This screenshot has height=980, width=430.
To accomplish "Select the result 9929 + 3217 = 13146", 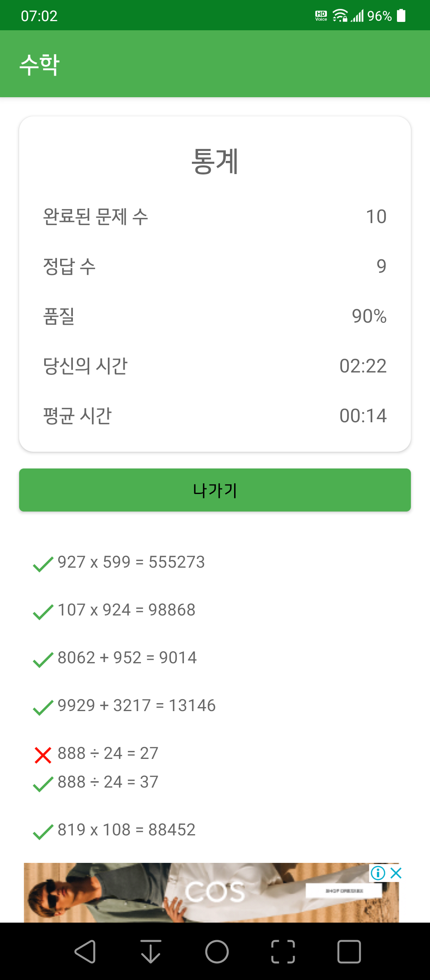I will (137, 706).
